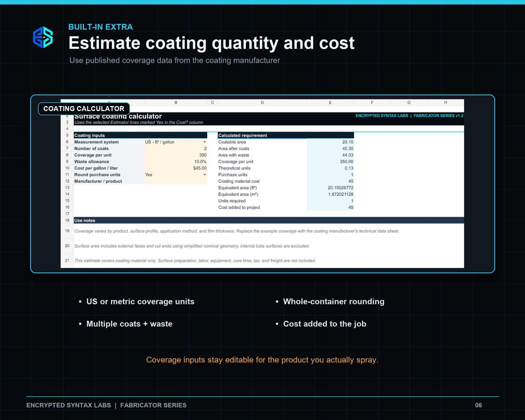Click page number 06 in footer
Screen dimensions: 525x420
point(478,405)
